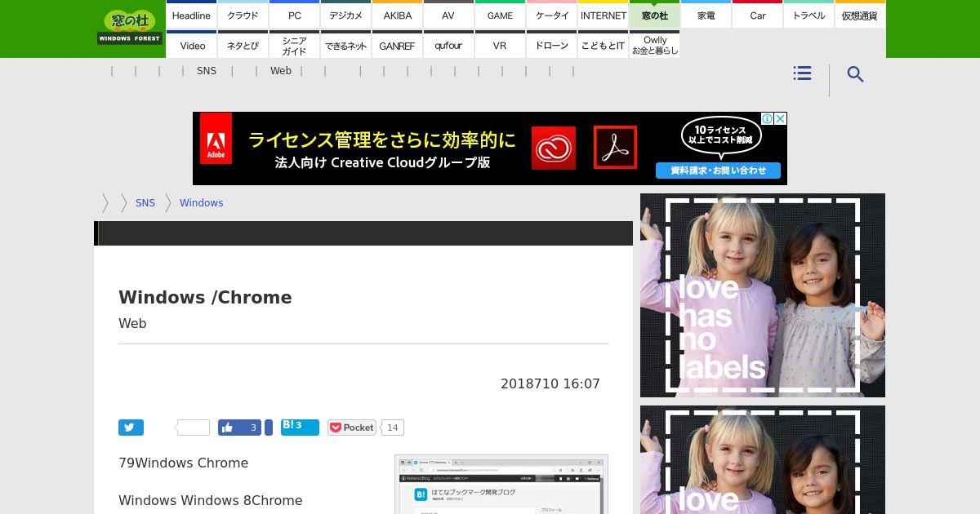980x514 pixels.
Task: Close the Adobe banner ad
Action: pyautogui.click(x=780, y=118)
